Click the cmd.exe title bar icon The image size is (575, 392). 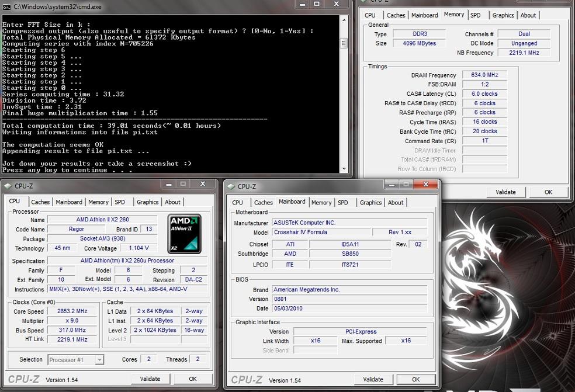coord(6,7)
